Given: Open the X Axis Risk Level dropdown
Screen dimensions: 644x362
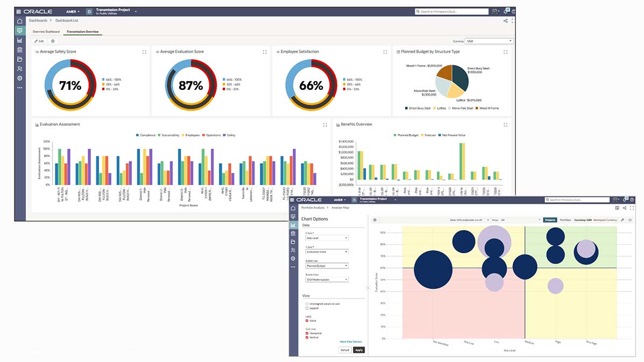Looking at the screenshot, I should (x=327, y=238).
